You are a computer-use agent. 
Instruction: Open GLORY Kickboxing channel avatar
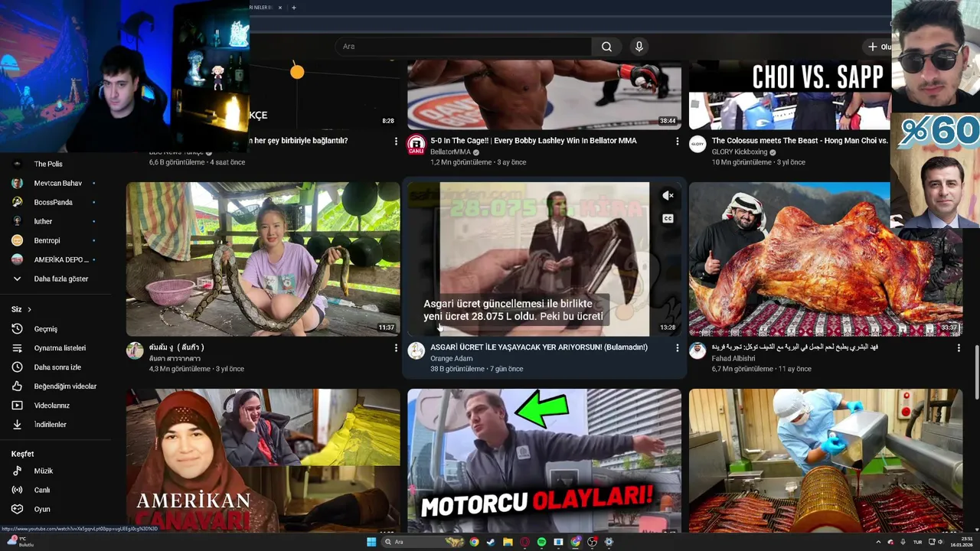pos(697,145)
